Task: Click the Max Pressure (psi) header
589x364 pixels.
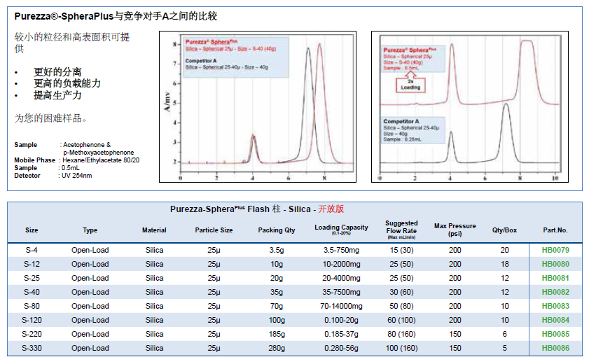Action: point(455,230)
